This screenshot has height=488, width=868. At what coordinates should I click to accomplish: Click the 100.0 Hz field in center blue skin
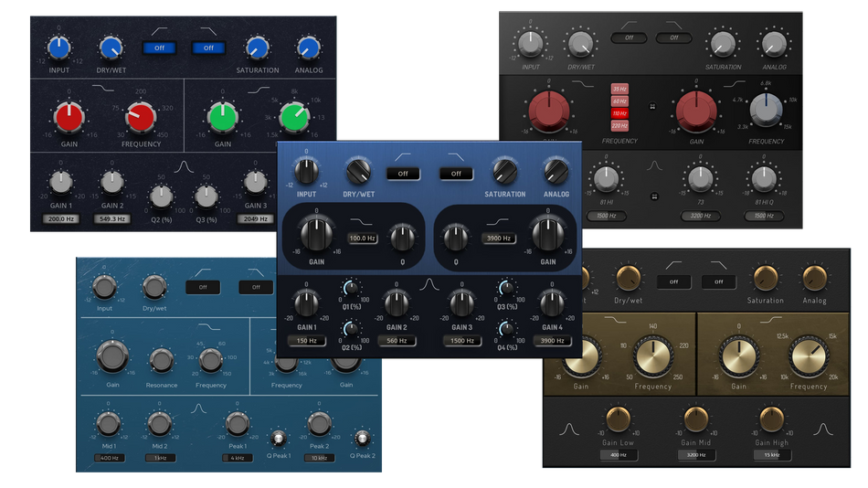[363, 239]
